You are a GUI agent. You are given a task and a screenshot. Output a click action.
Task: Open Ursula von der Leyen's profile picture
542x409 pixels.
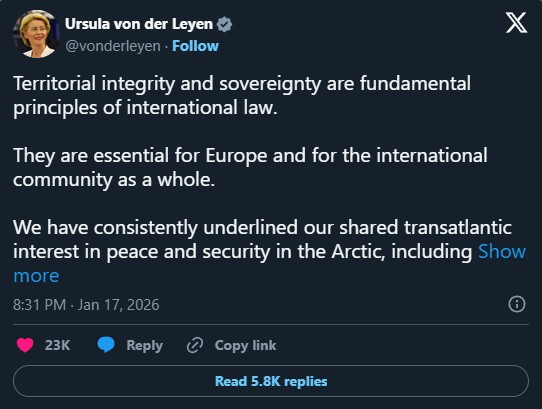click(36, 34)
